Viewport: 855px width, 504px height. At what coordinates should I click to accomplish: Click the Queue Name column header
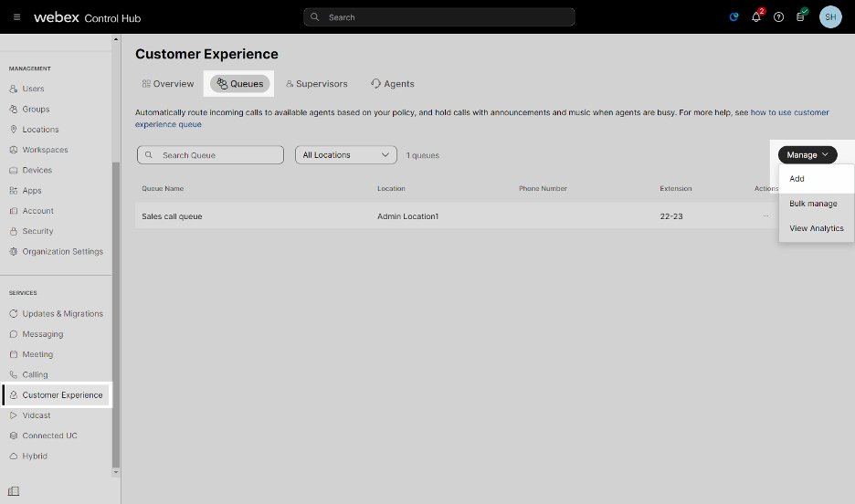pos(163,188)
